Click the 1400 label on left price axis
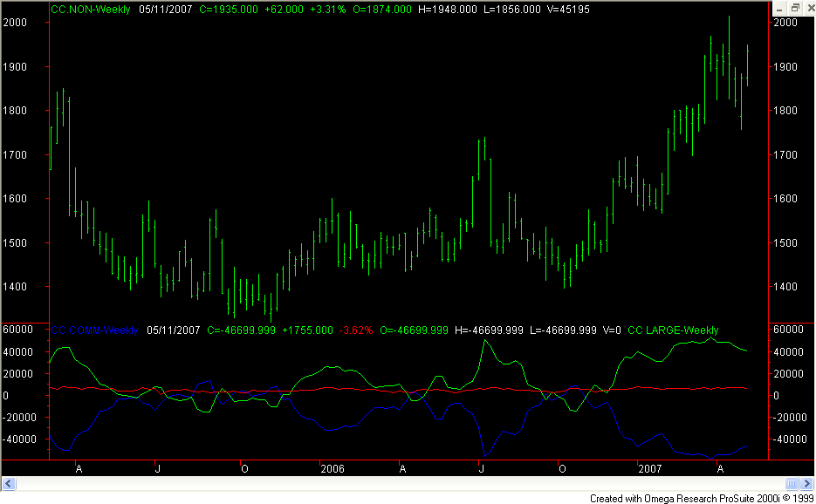Viewport: 816px width, 504px height. pos(15,287)
